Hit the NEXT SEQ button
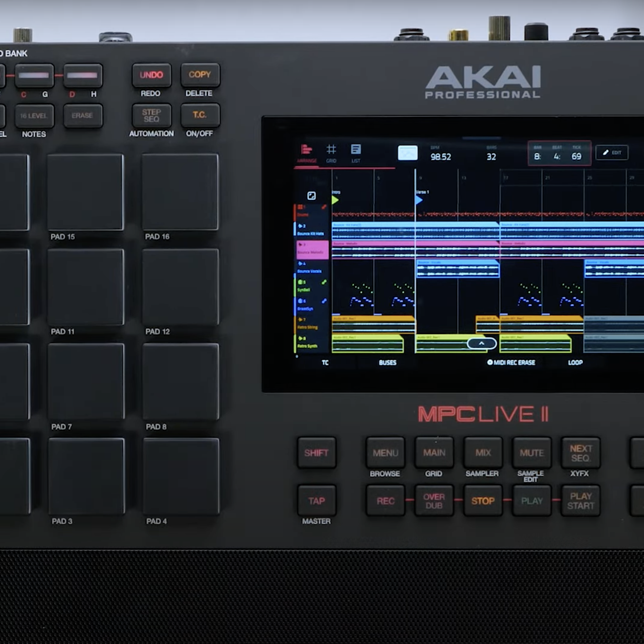 pos(581,453)
